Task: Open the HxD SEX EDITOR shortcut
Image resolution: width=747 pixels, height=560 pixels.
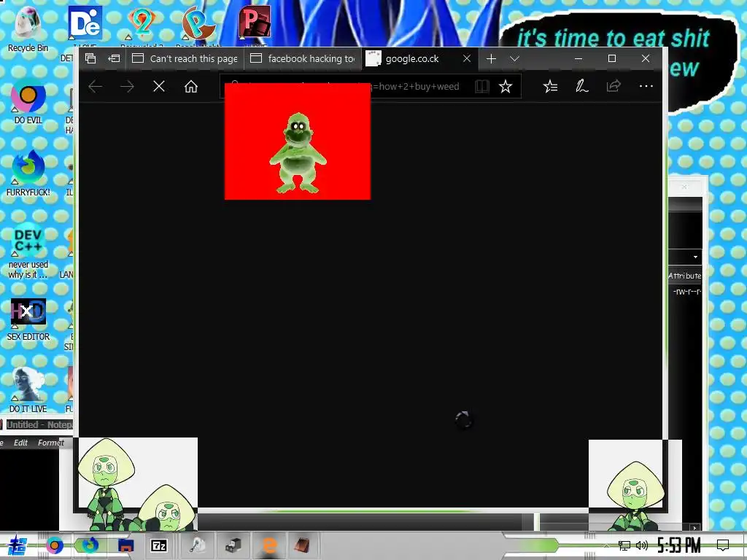Action: pos(28,319)
